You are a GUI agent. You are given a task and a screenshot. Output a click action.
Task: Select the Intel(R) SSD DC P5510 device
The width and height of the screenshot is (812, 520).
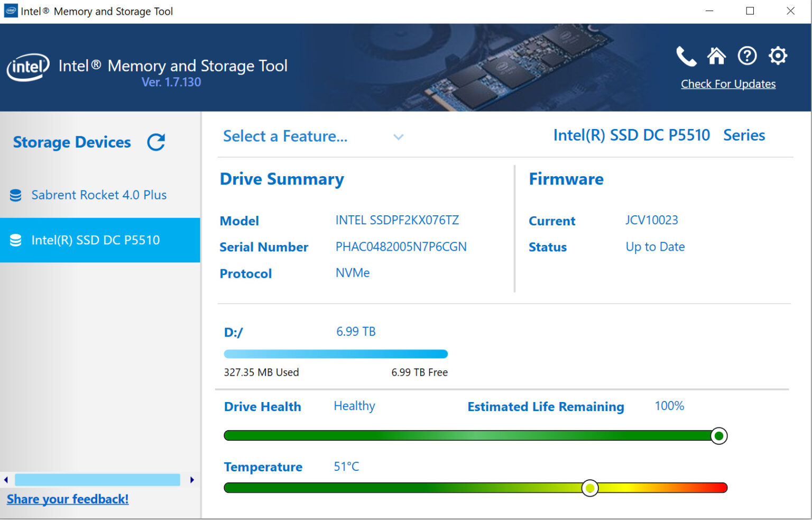96,240
